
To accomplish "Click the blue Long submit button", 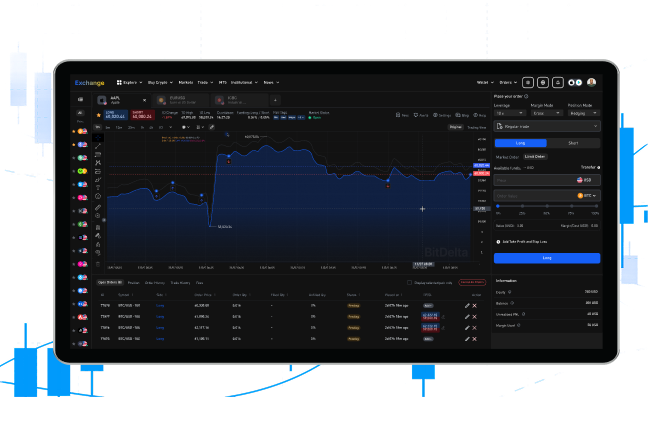I will [547, 258].
